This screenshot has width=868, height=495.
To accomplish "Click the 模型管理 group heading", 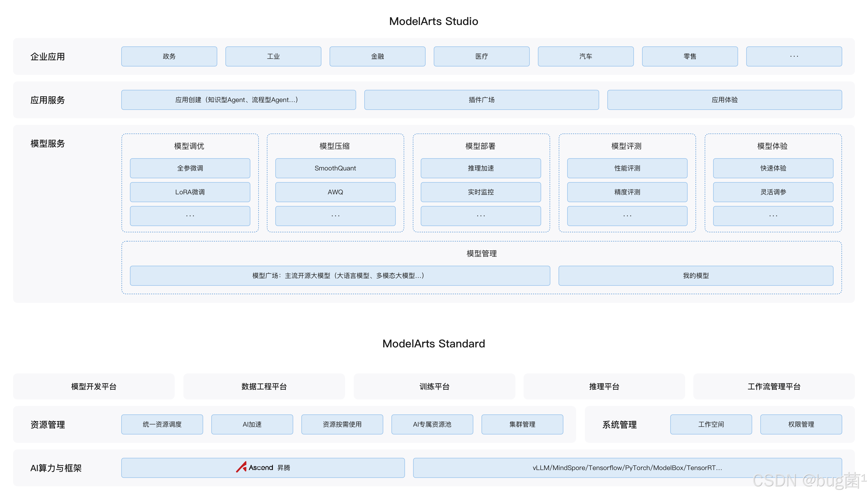I will (x=481, y=253).
